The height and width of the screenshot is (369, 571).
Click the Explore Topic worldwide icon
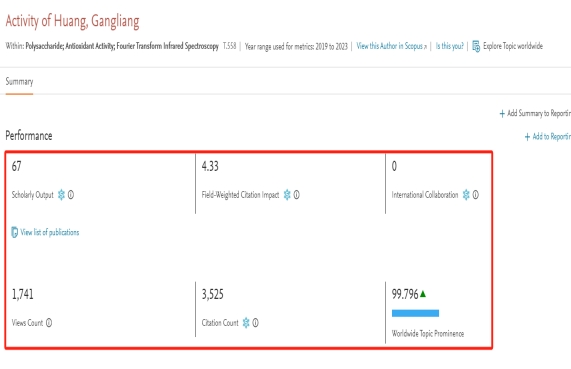point(476,46)
